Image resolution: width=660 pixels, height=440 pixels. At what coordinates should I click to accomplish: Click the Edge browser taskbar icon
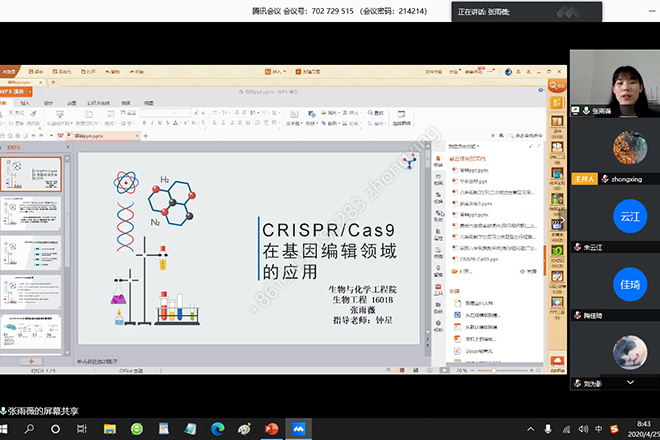click(217, 428)
